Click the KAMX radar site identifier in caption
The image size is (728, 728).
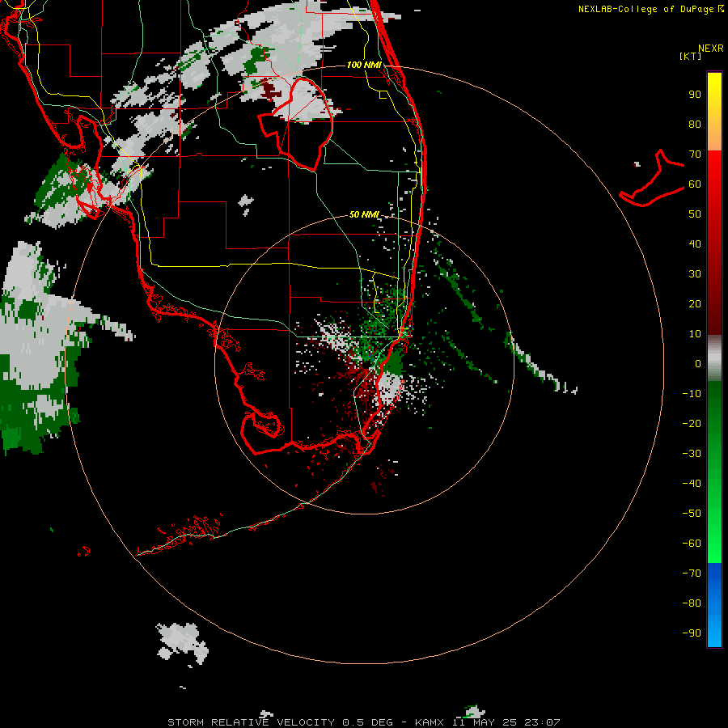coord(431,722)
